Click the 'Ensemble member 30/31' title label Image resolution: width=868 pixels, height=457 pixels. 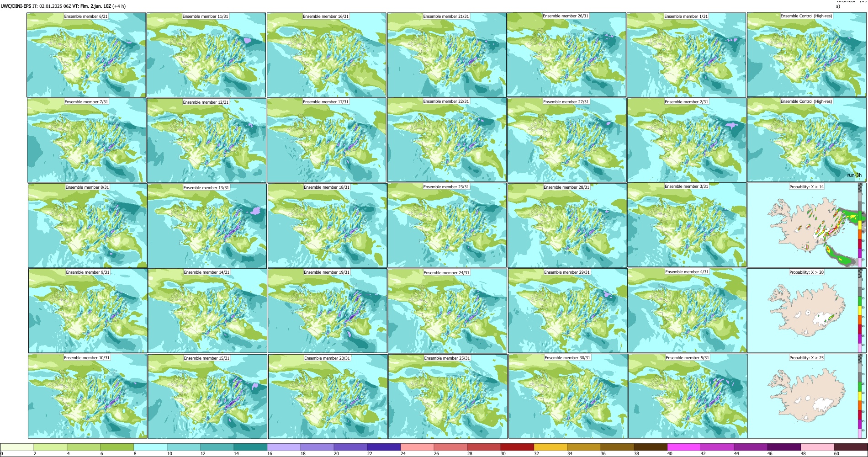(567, 358)
